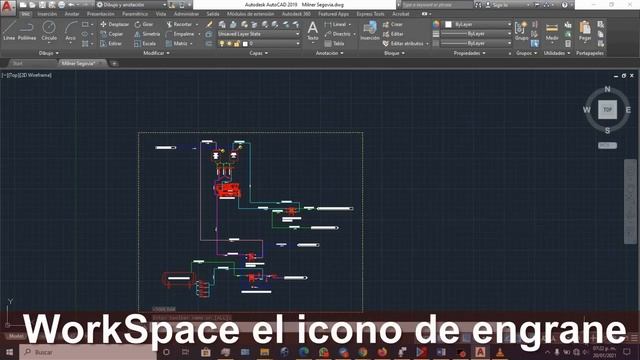Click the Recortar (trim) tool
640x360 pixels.
[x=179, y=24]
